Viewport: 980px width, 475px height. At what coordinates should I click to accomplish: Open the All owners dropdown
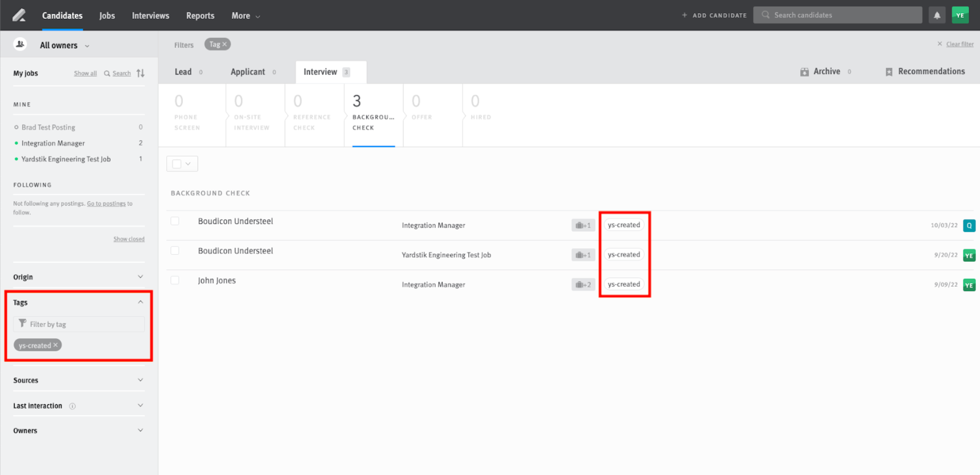[64, 45]
